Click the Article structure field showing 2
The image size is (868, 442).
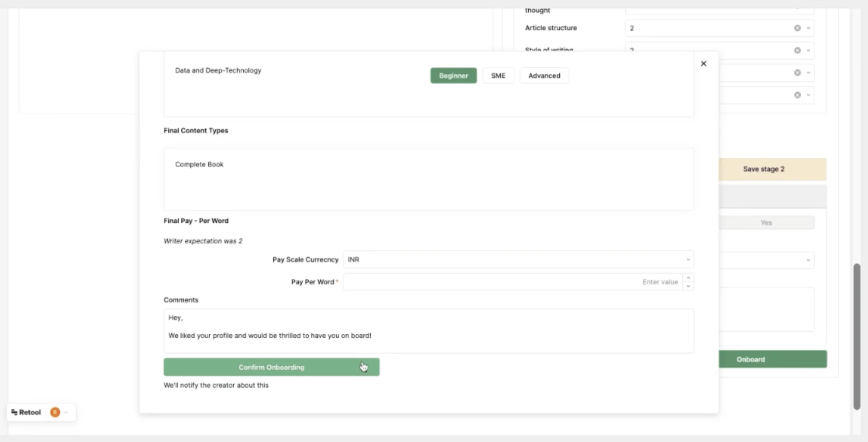(719, 28)
